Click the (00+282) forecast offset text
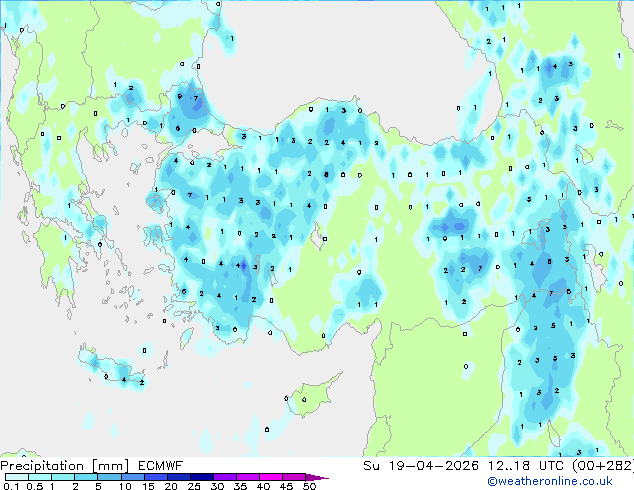This screenshot has height=490, width=634. (x=602, y=466)
